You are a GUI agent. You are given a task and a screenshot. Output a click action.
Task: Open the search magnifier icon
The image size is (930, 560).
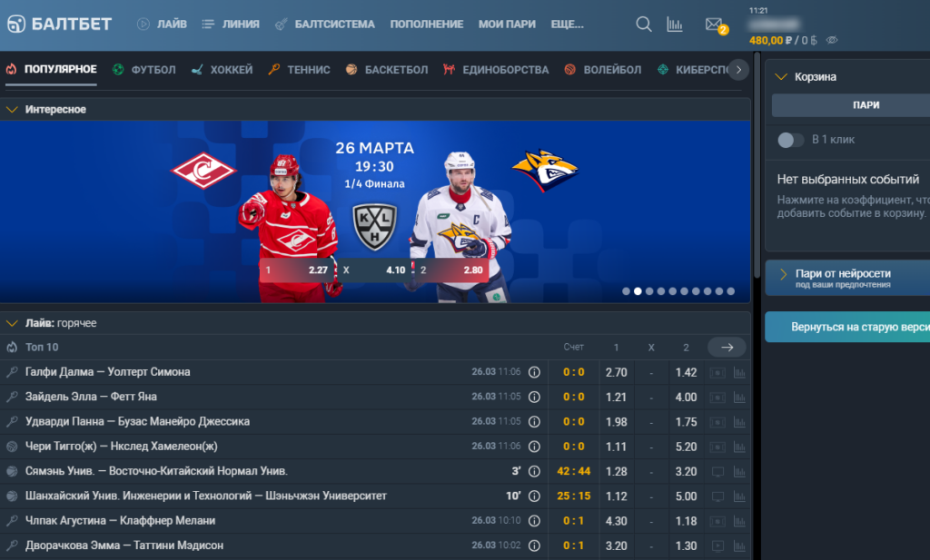point(644,25)
